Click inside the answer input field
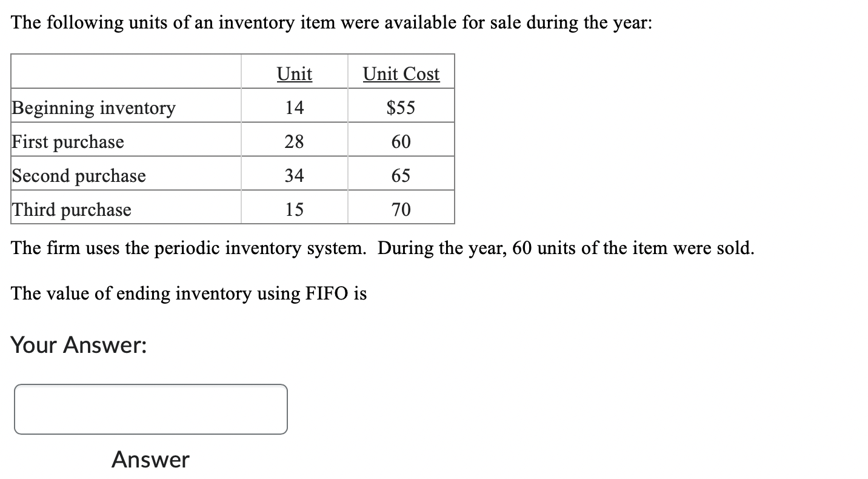Viewport: 868px width, 479px height. 150,409
